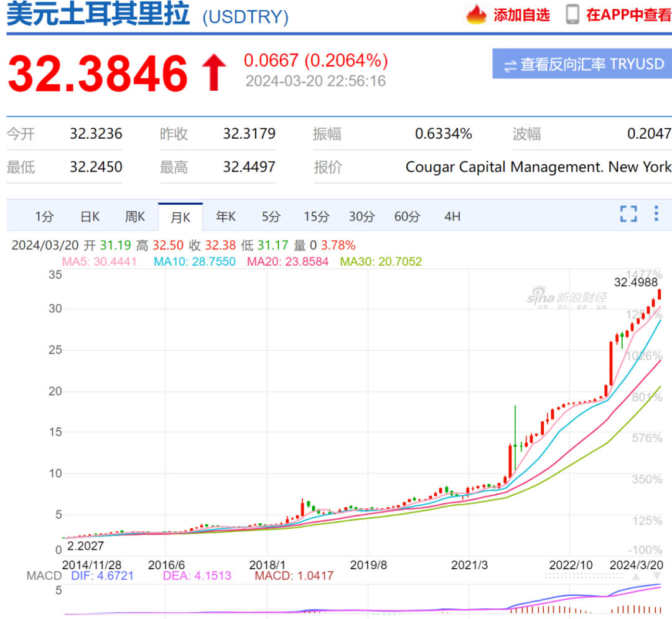Click the change value 0.0667 (0.2064%)

click(316, 60)
